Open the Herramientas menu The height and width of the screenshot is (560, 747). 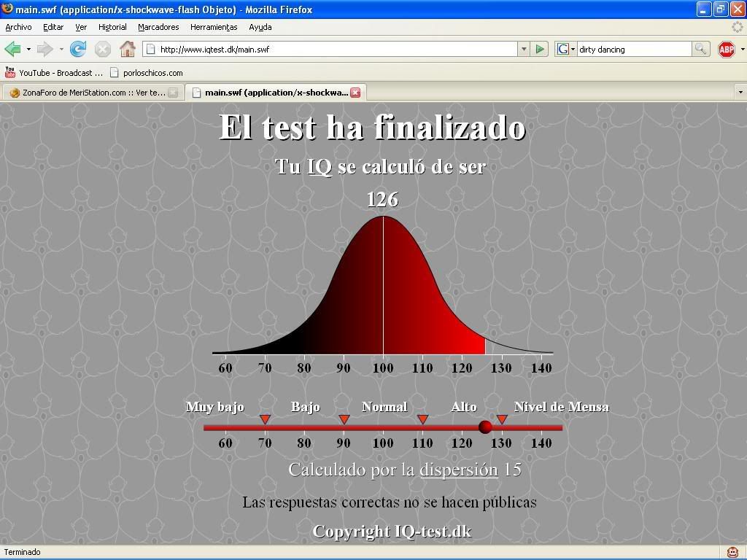214,27
